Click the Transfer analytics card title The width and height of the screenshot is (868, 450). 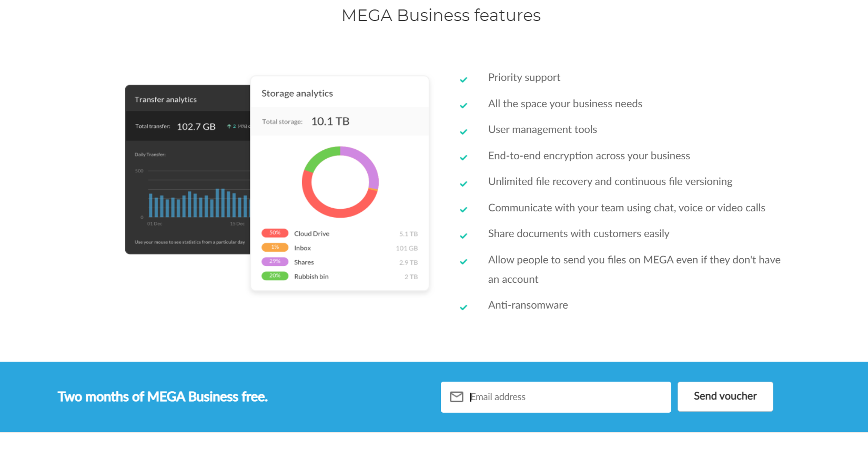[x=166, y=99]
